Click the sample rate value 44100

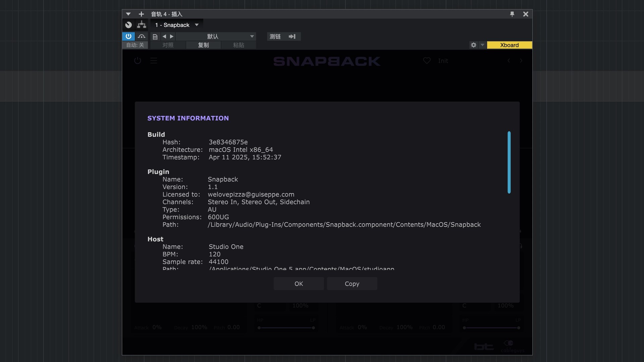218,262
